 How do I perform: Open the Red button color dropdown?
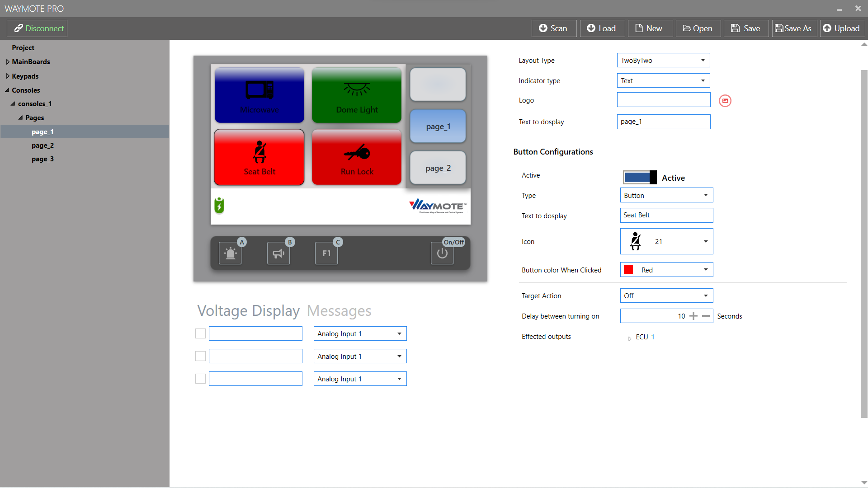tap(666, 270)
